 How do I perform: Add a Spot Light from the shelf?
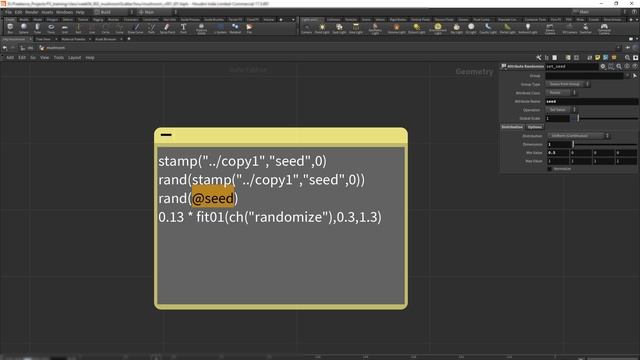(x=339, y=28)
